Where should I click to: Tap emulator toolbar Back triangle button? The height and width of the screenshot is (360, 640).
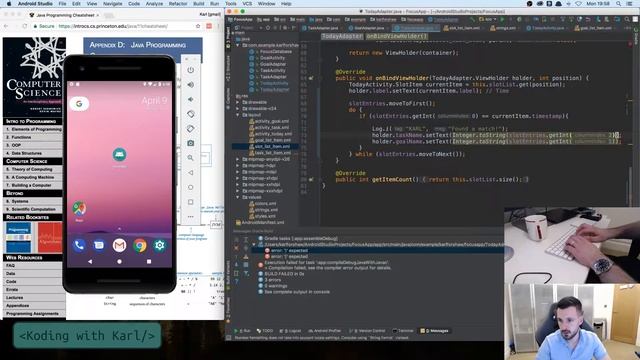pos(191,173)
